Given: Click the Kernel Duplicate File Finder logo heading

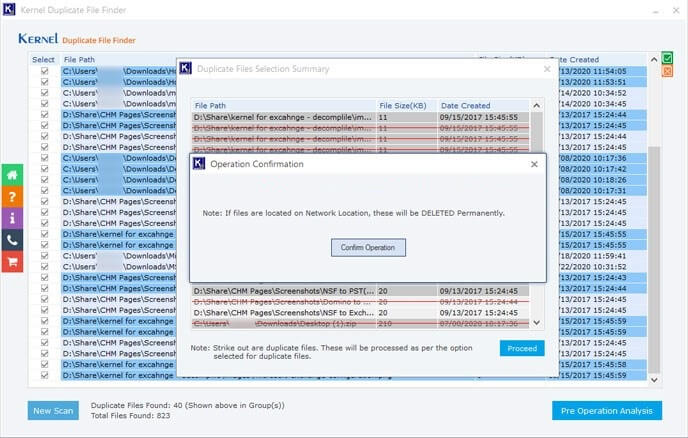Looking at the screenshot, I should click(x=77, y=39).
